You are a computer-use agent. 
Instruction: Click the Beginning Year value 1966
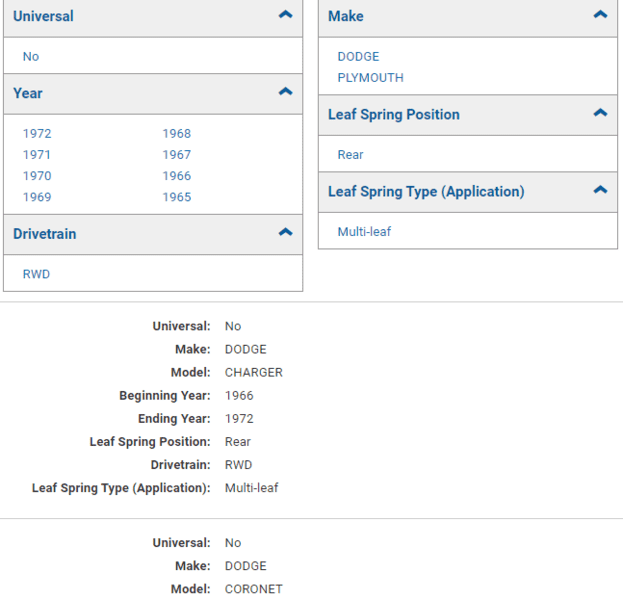coord(239,395)
